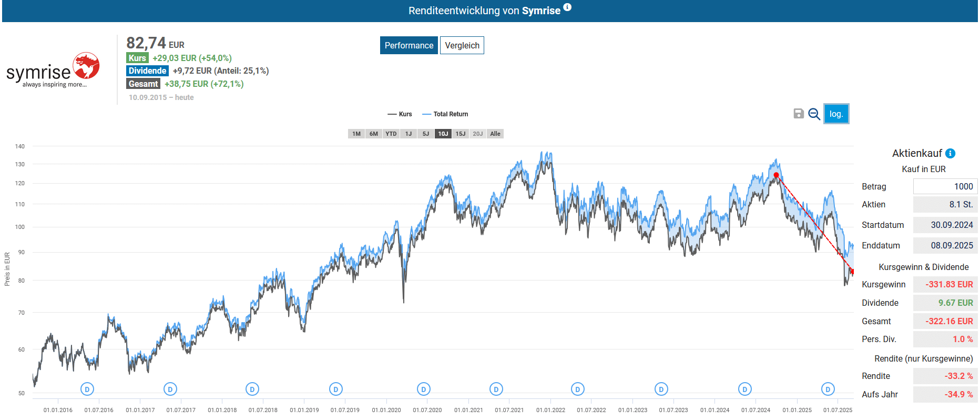
Task: Select the Alle time range
Action: pyautogui.click(x=495, y=134)
